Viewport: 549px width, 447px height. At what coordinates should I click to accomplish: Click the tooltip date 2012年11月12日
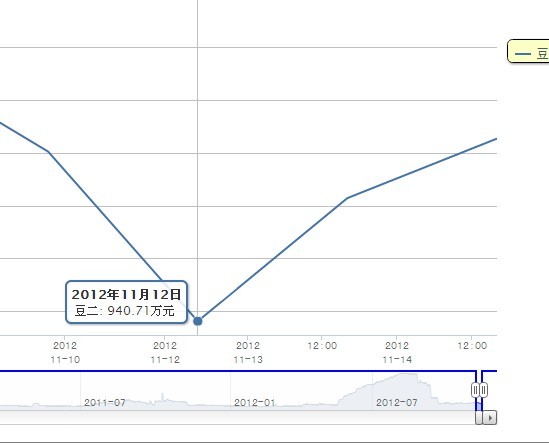[126, 294]
